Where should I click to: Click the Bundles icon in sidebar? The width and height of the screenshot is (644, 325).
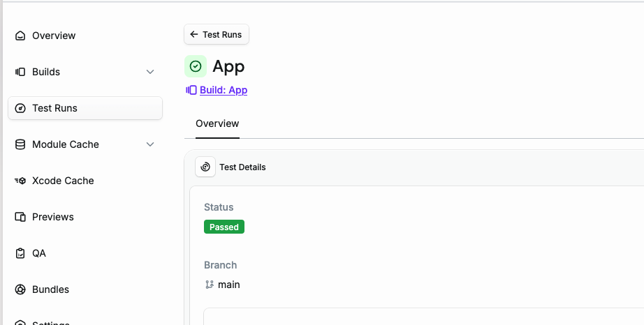pos(20,289)
